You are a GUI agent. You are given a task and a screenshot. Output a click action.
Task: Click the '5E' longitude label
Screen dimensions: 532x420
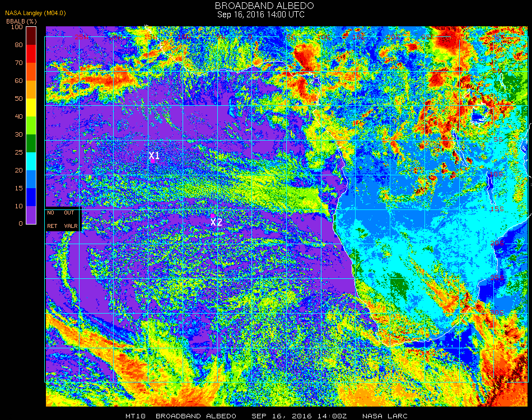tap(291, 37)
